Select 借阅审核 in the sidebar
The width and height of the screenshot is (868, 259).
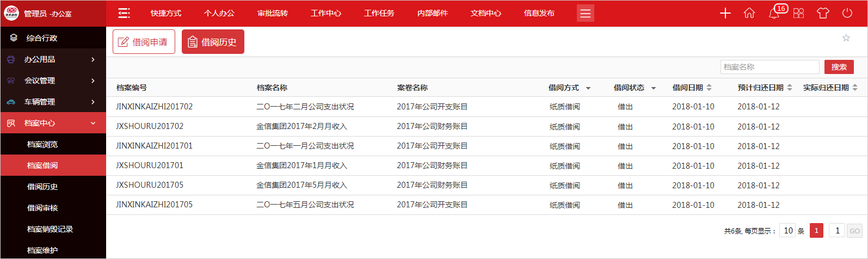(x=42, y=208)
